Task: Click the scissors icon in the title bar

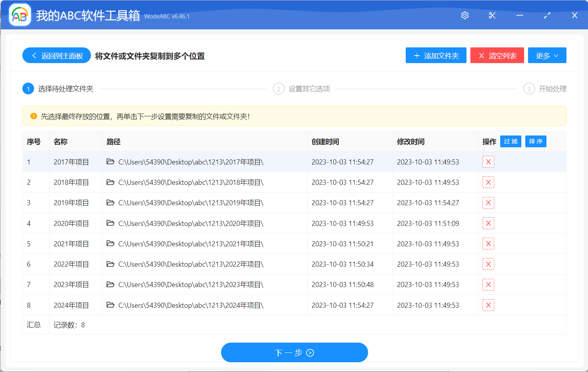Action: coord(492,15)
